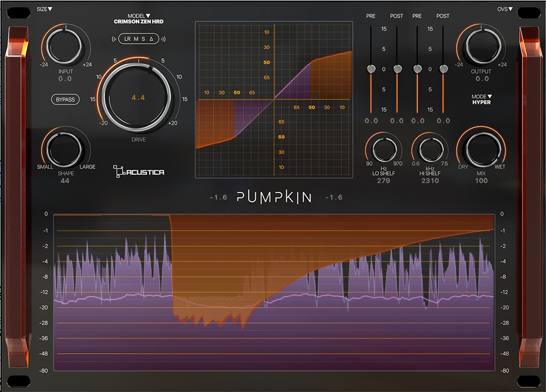
Task: Click the HI SHELF value 2310
Action: [x=430, y=181]
